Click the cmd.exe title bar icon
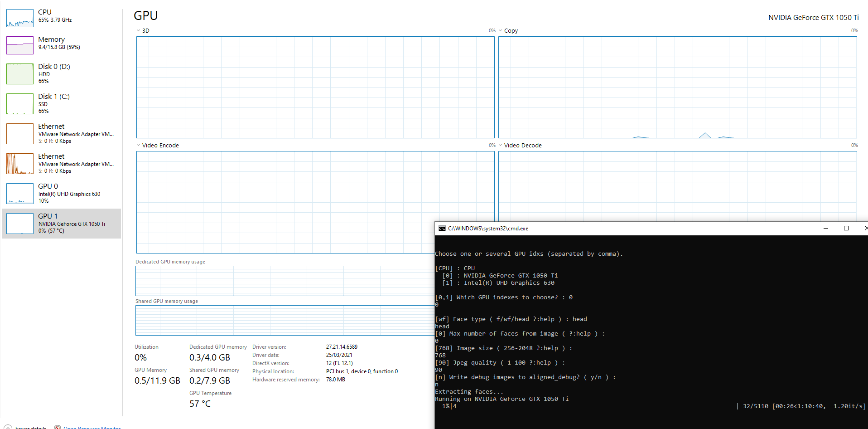 [442, 229]
